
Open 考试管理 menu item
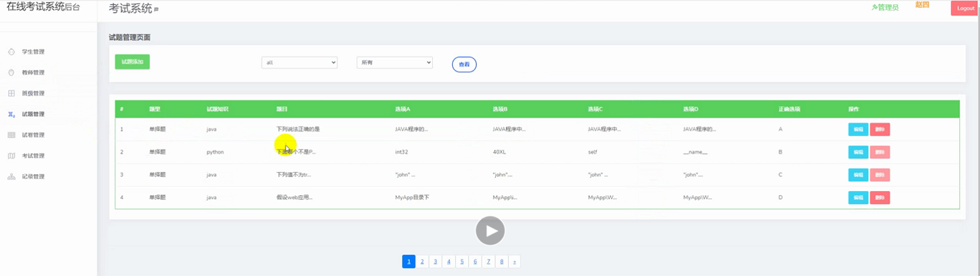[x=33, y=156]
